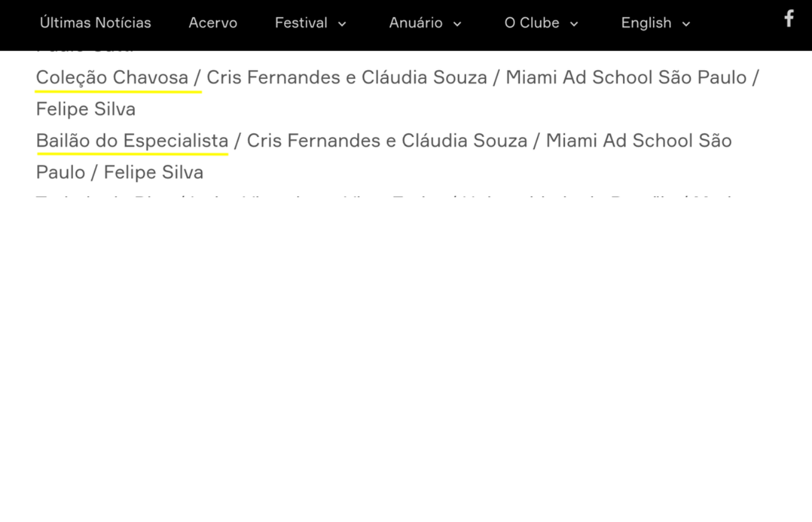Open the Facebook page icon
This screenshot has height=522, width=812.
789,19
